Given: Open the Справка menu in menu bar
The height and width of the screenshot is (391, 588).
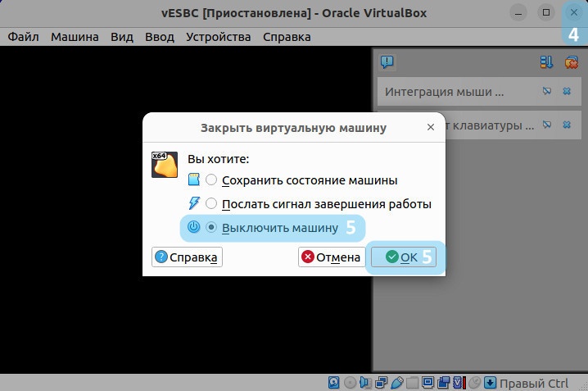Looking at the screenshot, I should [287, 37].
